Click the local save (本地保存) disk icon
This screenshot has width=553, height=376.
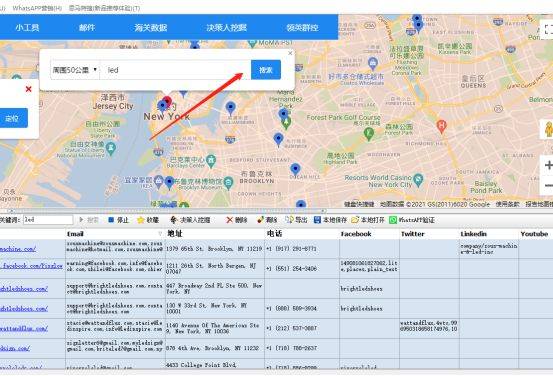[317, 220]
